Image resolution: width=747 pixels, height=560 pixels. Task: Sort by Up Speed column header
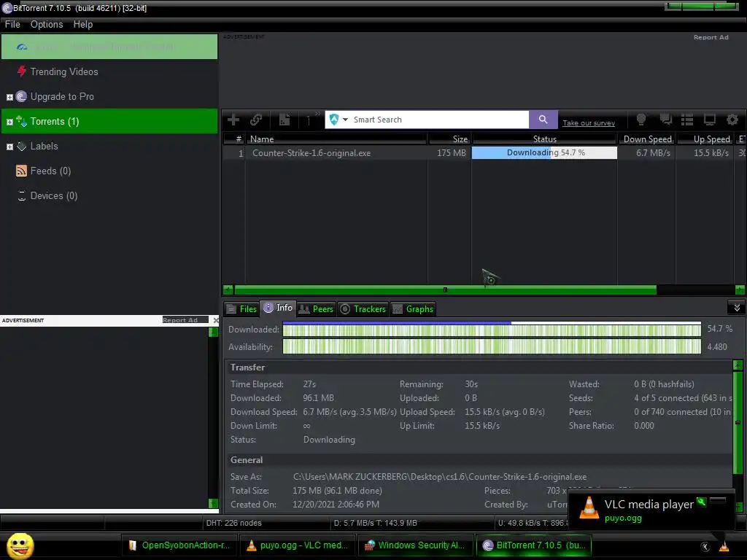(x=705, y=139)
